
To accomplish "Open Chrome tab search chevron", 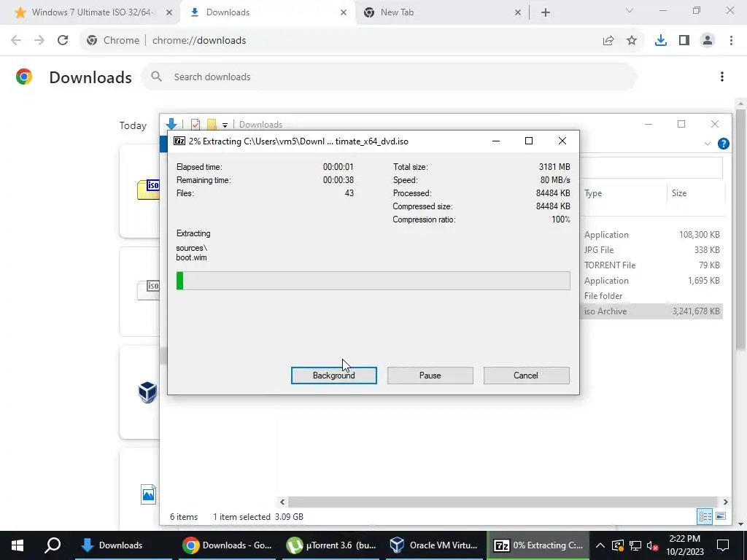I will (630, 10).
